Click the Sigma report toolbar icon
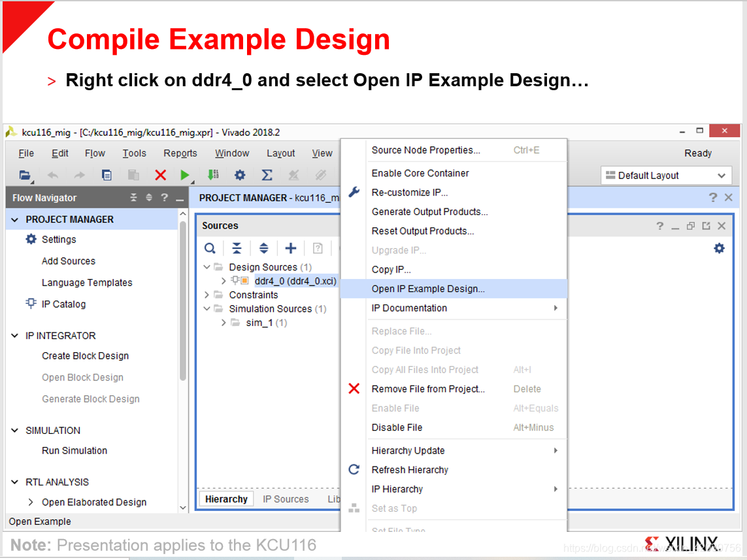Screen dimensions: 747x560 coord(267,175)
